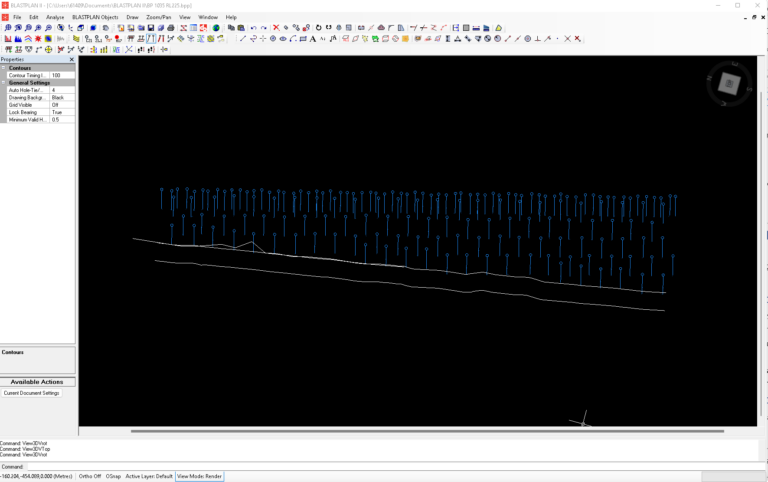
Task: Click the red X delete icon
Action: pos(276,28)
